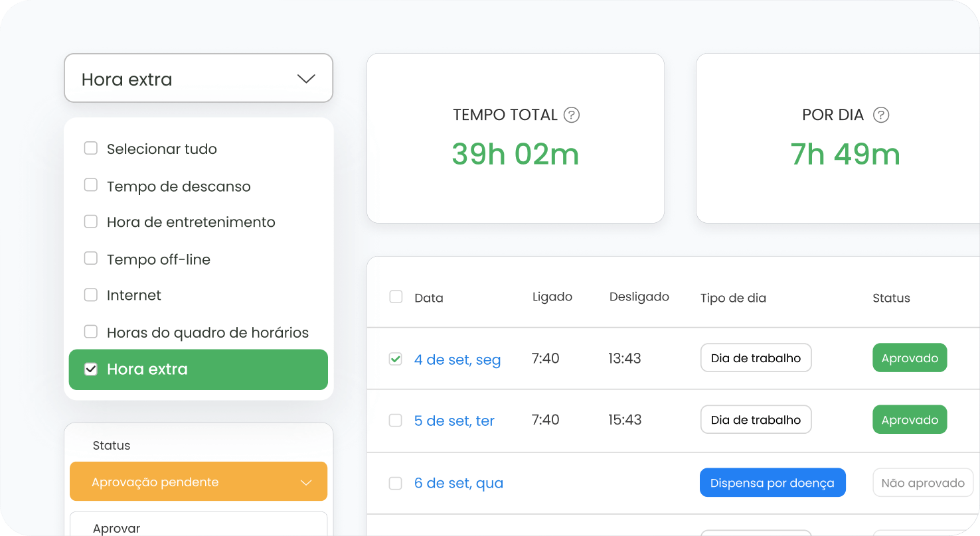Enable the Tempo de descanso checkbox
Viewport: 980px width, 536px height.
pyautogui.click(x=91, y=186)
